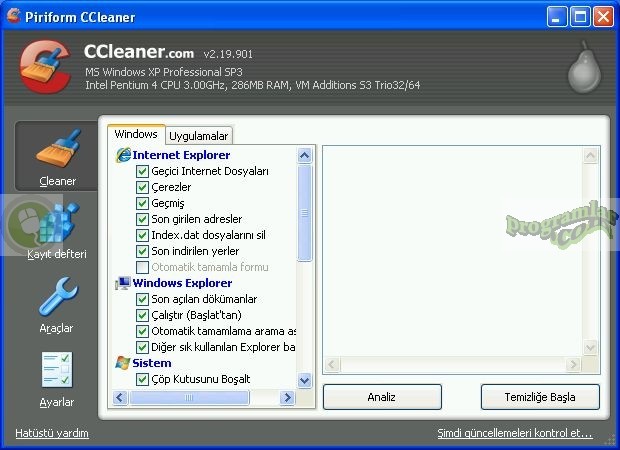Minimize the CCleaner window
The width and height of the screenshot is (620, 450).
point(557,17)
